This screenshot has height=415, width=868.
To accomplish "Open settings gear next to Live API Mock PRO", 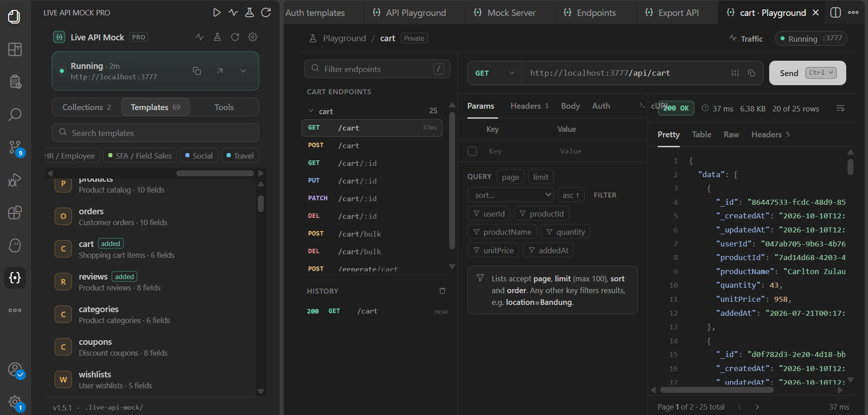I will tap(252, 37).
